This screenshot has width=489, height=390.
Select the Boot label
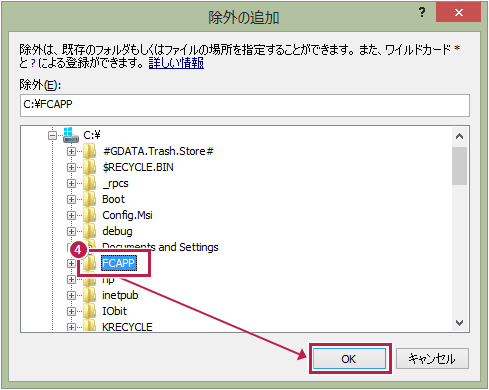(113, 199)
